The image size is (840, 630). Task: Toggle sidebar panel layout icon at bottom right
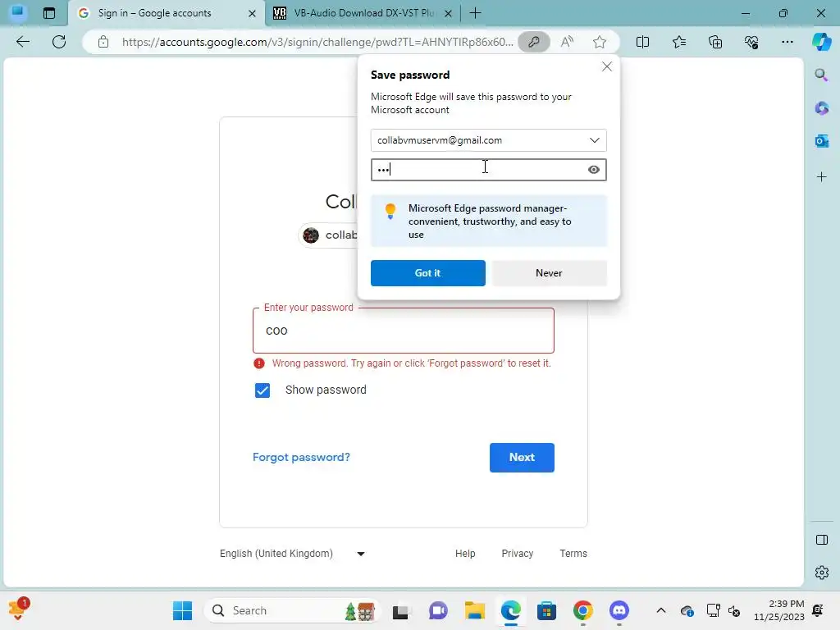[x=821, y=540]
